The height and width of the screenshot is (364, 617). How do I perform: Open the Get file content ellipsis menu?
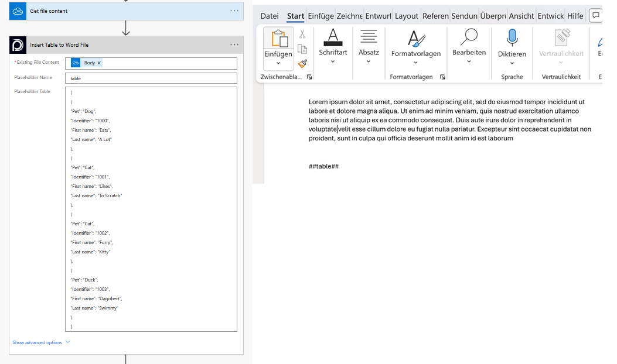click(234, 11)
